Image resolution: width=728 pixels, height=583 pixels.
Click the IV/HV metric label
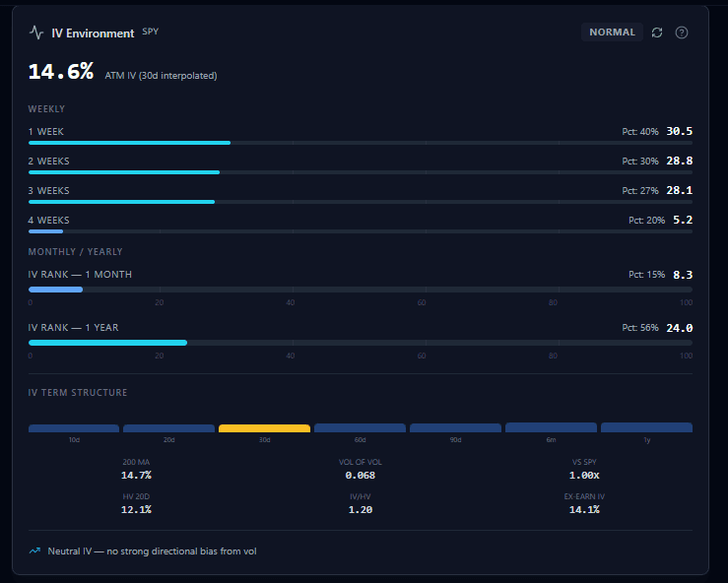(361, 496)
